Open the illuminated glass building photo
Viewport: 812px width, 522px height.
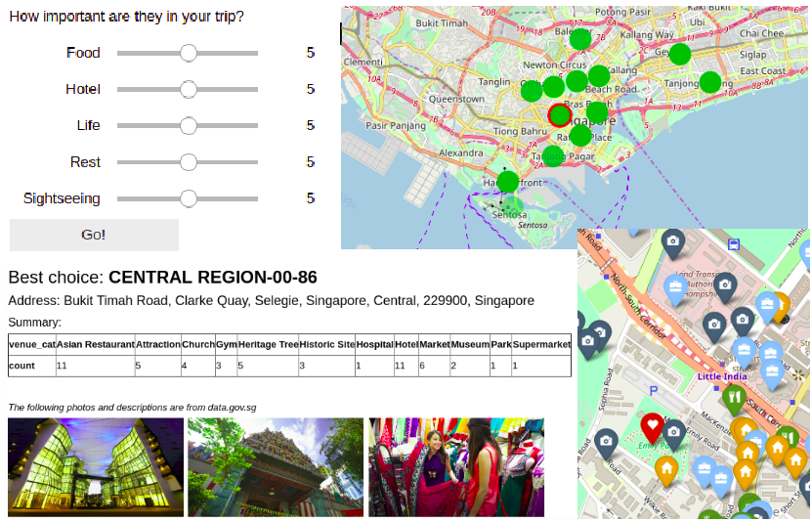click(96, 467)
